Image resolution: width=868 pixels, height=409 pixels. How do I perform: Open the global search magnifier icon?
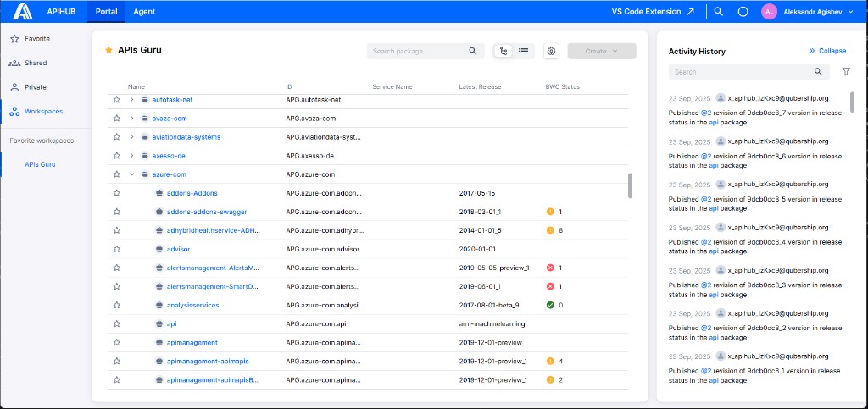[719, 11]
